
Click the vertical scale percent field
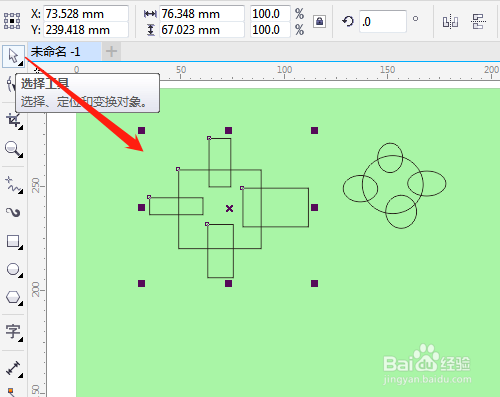pyautogui.click(x=270, y=30)
